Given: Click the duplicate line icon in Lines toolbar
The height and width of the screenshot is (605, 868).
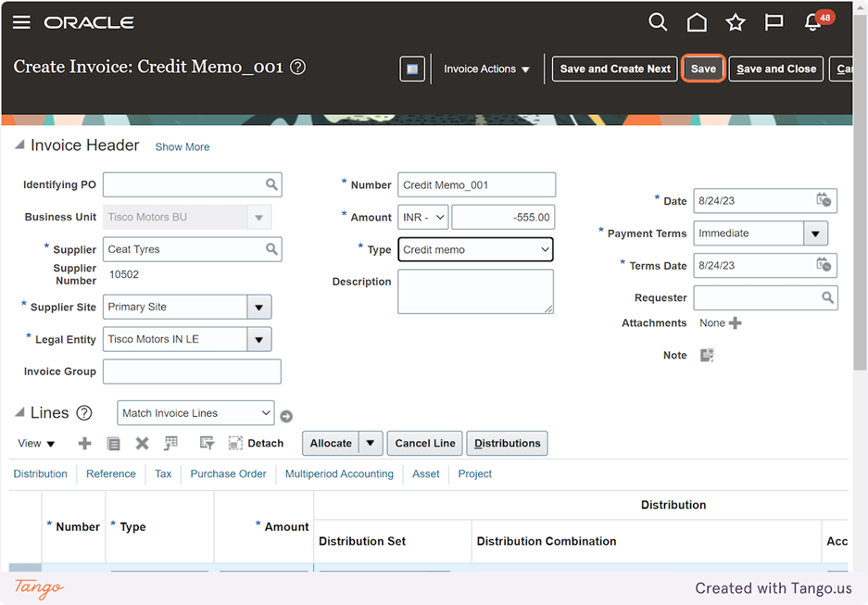Looking at the screenshot, I should (x=114, y=444).
